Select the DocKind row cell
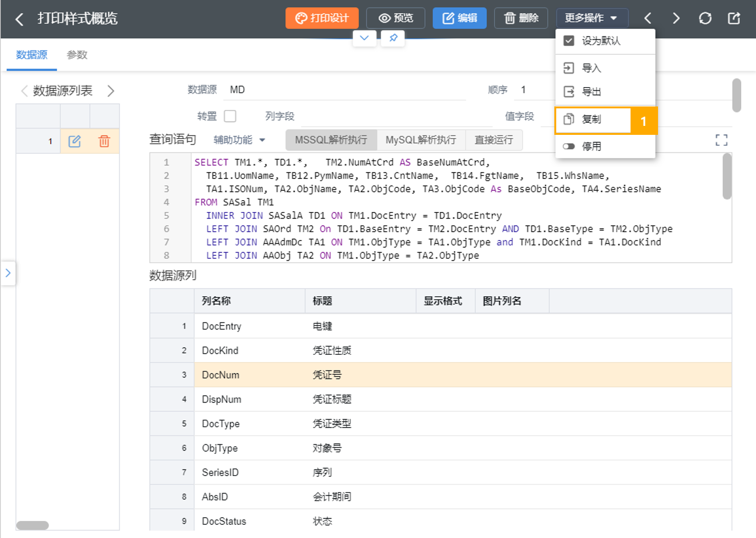 (x=249, y=351)
